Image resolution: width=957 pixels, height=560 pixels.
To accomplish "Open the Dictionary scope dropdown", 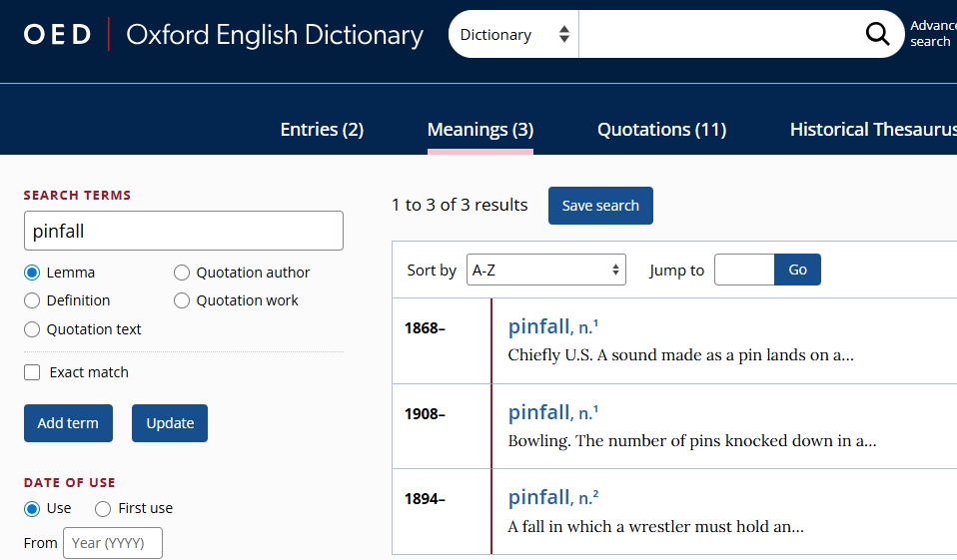I will tap(513, 34).
